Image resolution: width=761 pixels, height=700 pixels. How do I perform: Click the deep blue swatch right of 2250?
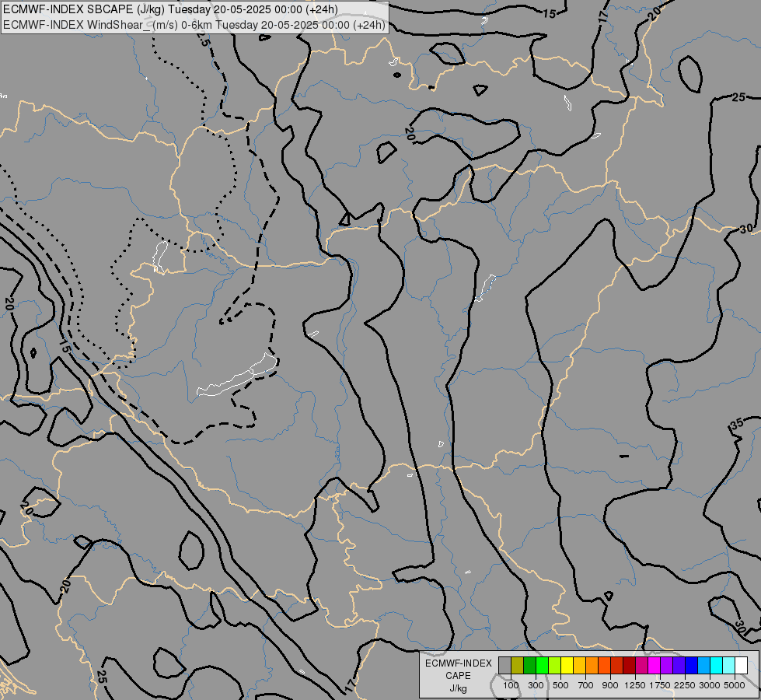692,665
